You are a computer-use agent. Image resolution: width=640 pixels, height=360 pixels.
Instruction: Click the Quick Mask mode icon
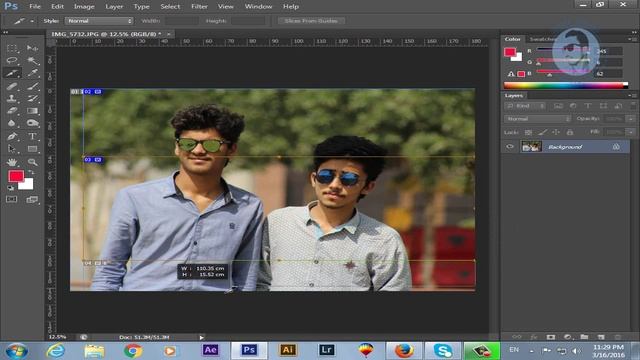tap(11, 199)
